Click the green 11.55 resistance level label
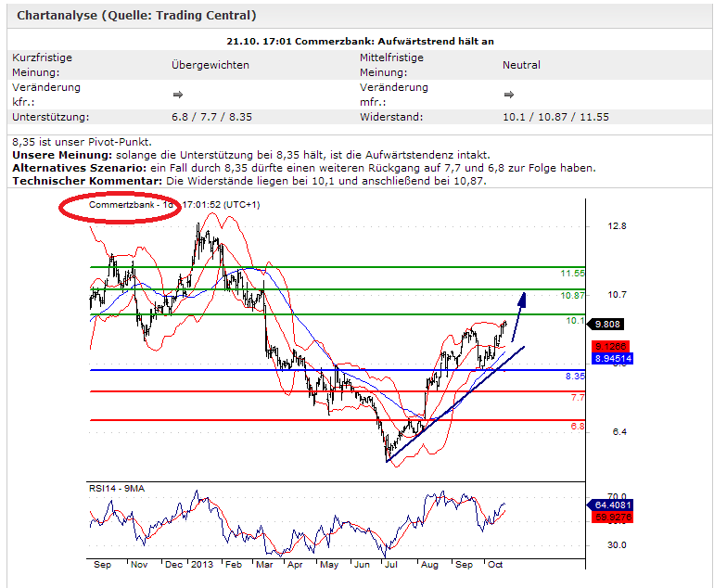Screen dimensions: 714x588 click(x=572, y=274)
